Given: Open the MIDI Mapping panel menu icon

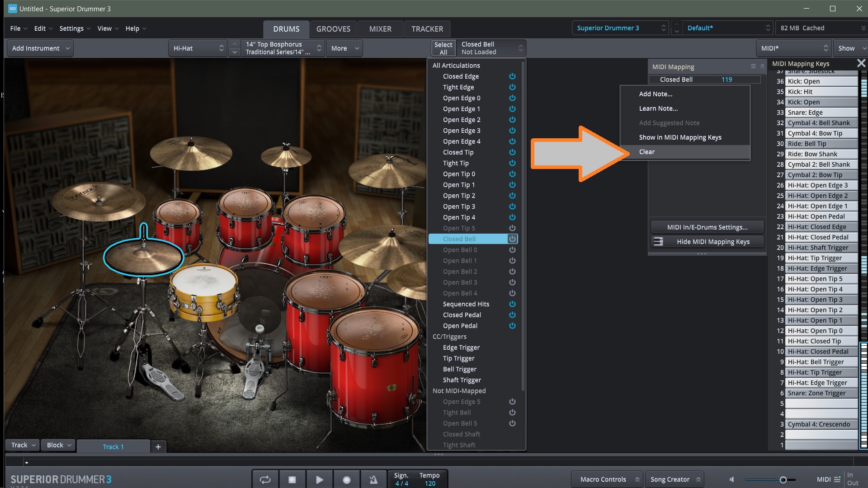Looking at the screenshot, I should click(753, 66).
